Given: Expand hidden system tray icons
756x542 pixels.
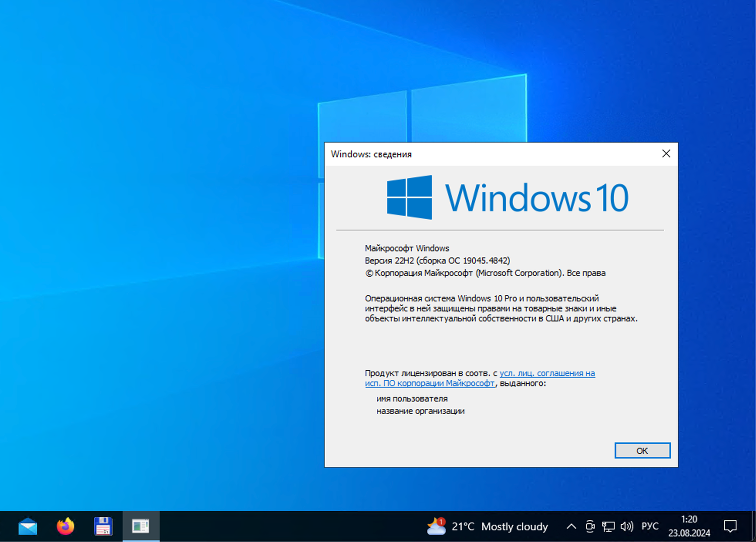Looking at the screenshot, I should tap(571, 526).
